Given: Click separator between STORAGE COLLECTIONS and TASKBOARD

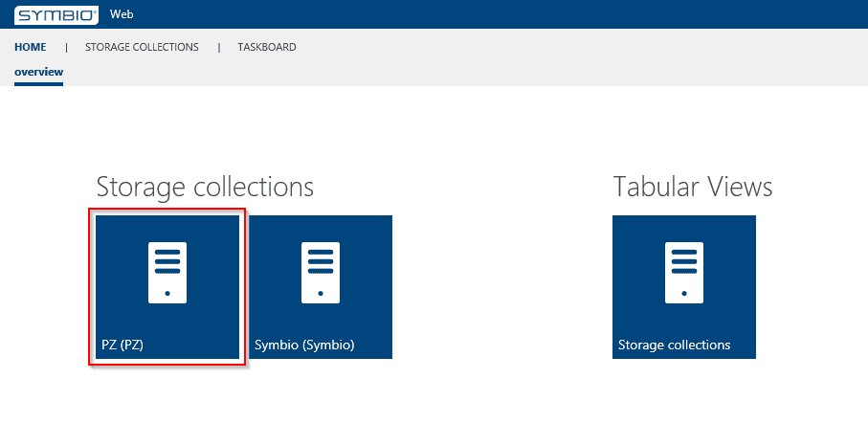Looking at the screenshot, I should [x=218, y=47].
